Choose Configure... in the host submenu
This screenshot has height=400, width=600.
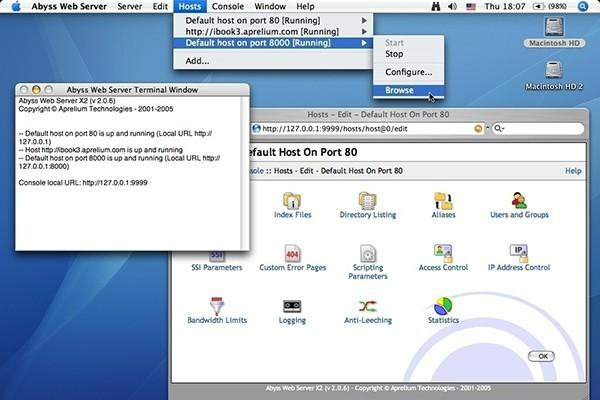(x=409, y=72)
